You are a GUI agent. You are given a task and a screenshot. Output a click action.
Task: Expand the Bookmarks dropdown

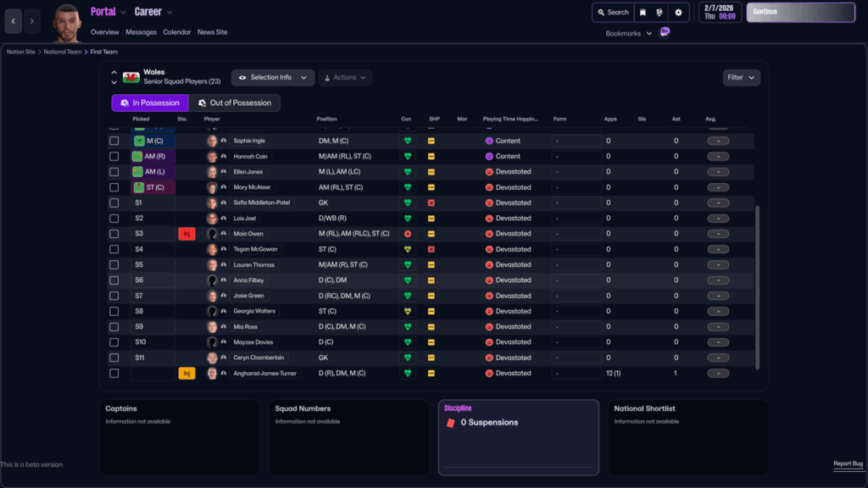[629, 33]
